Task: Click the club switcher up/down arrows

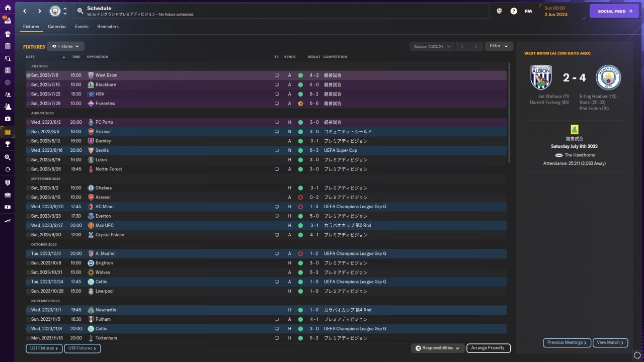Action: pos(65,11)
